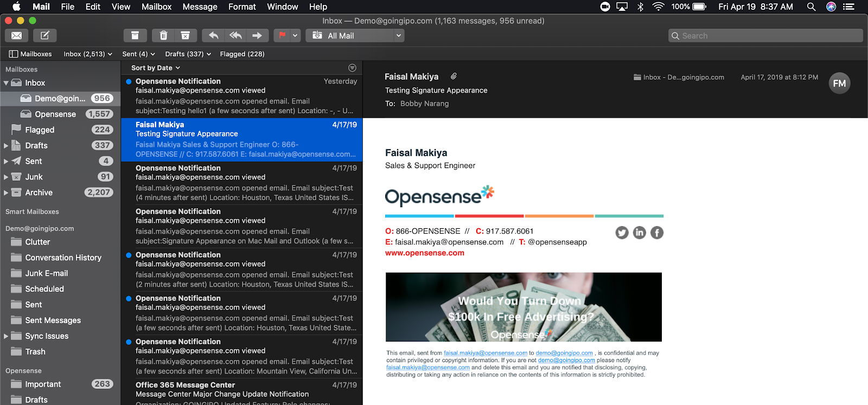Reply to the selected message
The width and height of the screenshot is (868, 405).
click(x=213, y=36)
